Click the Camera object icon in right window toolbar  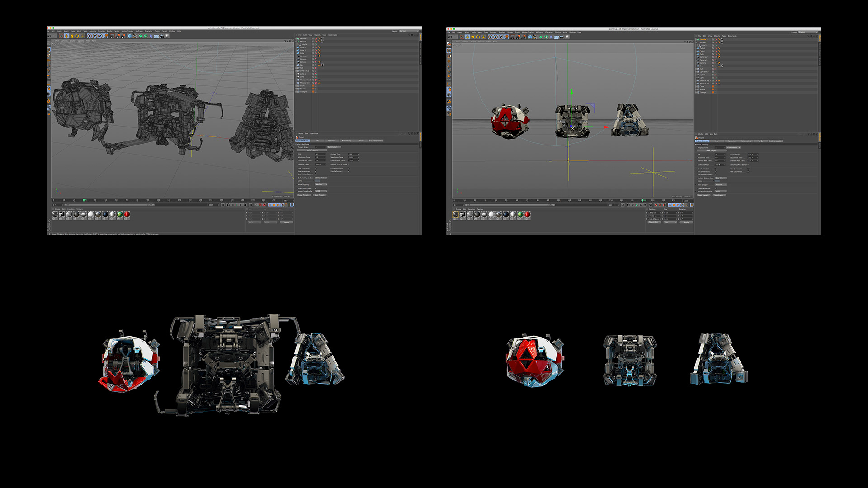pos(561,37)
